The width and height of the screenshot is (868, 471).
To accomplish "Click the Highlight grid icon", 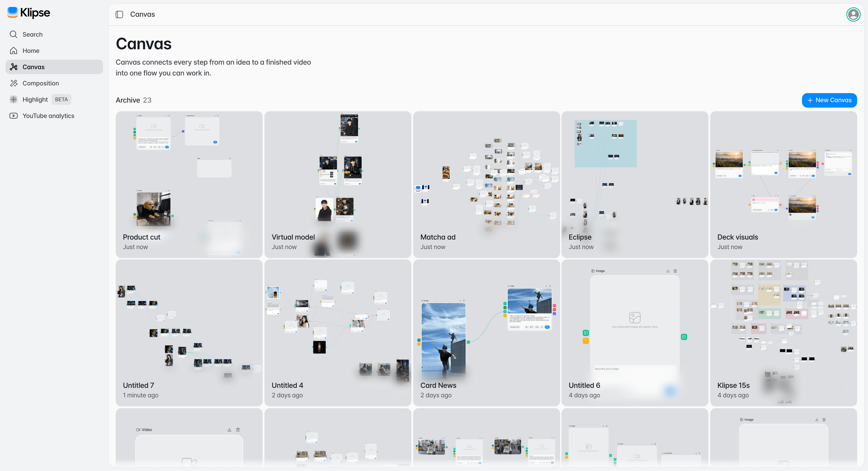I will coord(14,99).
